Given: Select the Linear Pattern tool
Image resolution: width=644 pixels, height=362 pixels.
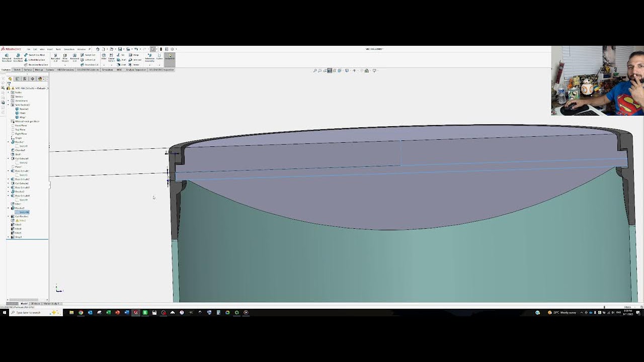Looking at the screenshot, I should pos(111,57).
